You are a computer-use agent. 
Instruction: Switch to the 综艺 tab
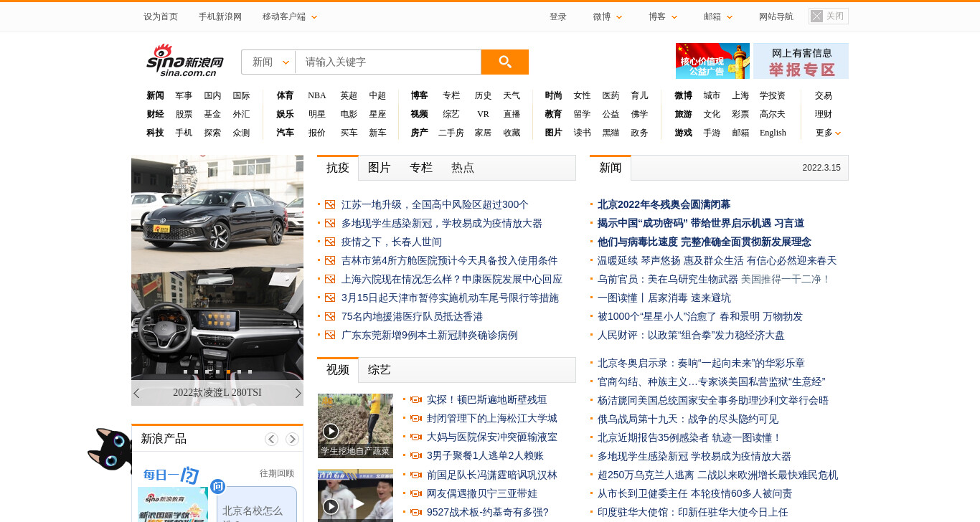click(380, 370)
